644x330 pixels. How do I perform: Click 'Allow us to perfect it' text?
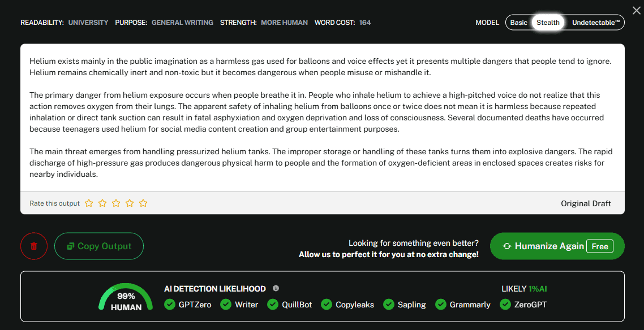(389, 255)
